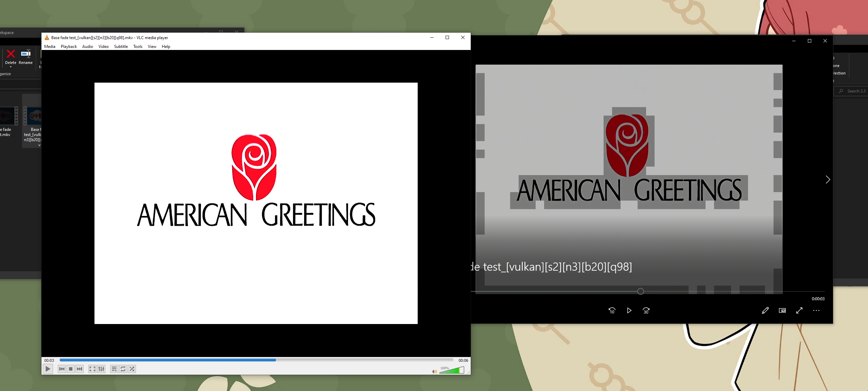The height and width of the screenshot is (391, 868).
Task: Click the edit pencil icon
Action: (765, 310)
